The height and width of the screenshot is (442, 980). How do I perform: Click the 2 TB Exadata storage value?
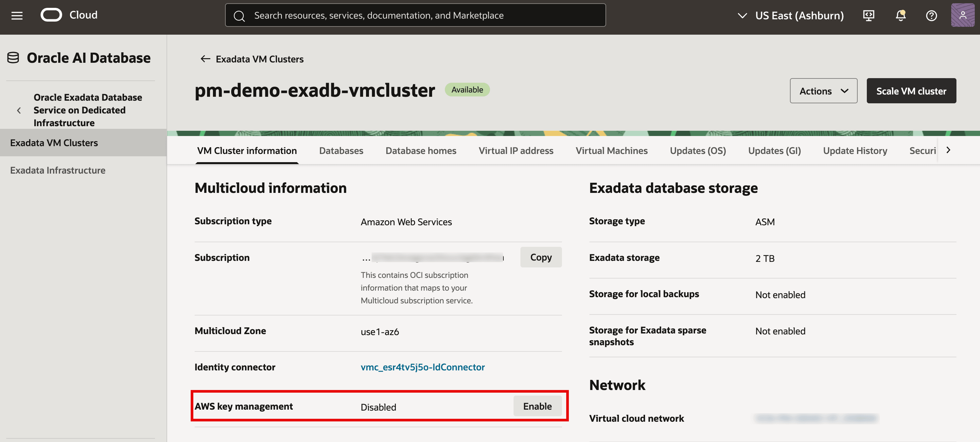click(765, 258)
